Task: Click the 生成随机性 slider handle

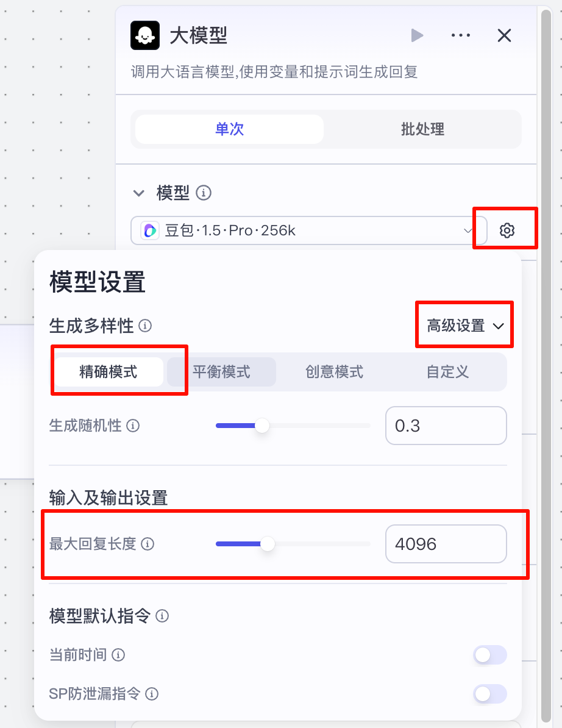Action: tap(262, 426)
